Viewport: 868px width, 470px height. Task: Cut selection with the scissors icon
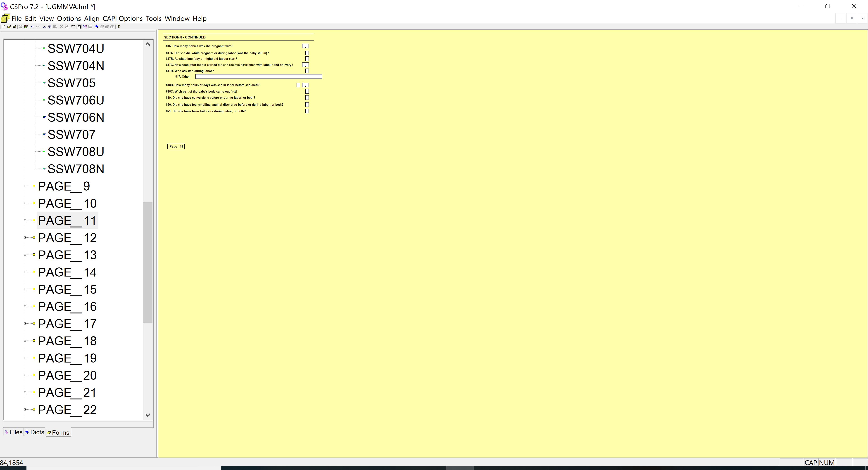pyautogui.click(x=45, y=27)
